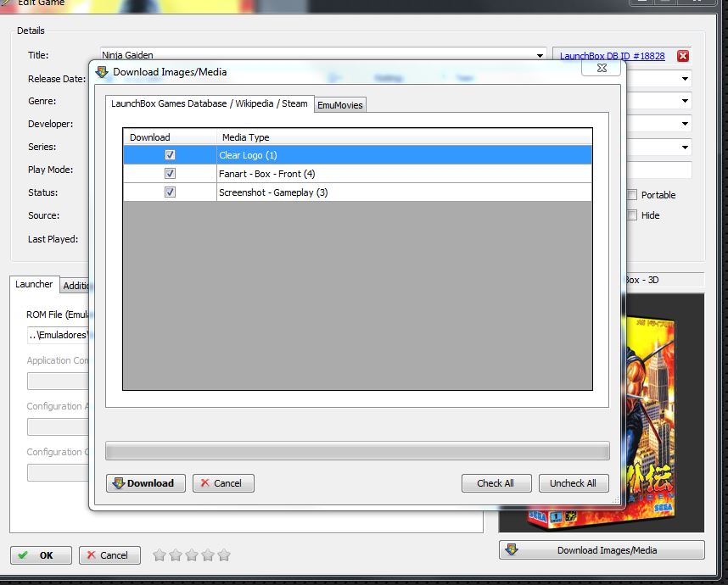Select the 'Fanart - Box - Front (4)' row
The width and height of the screenshot is (728, 585).
click(x=357, y=174)
